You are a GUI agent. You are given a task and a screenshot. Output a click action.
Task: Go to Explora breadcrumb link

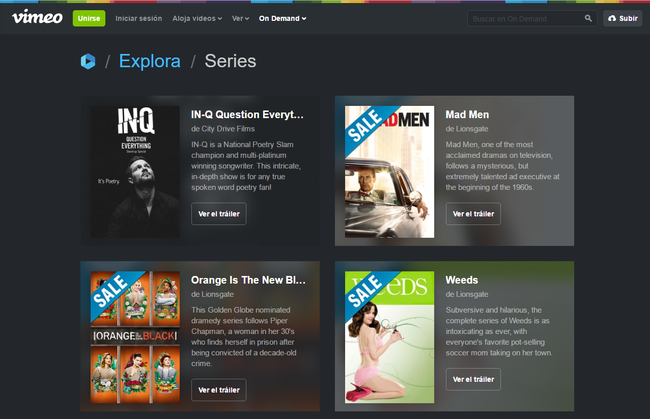tap(149, 62)
